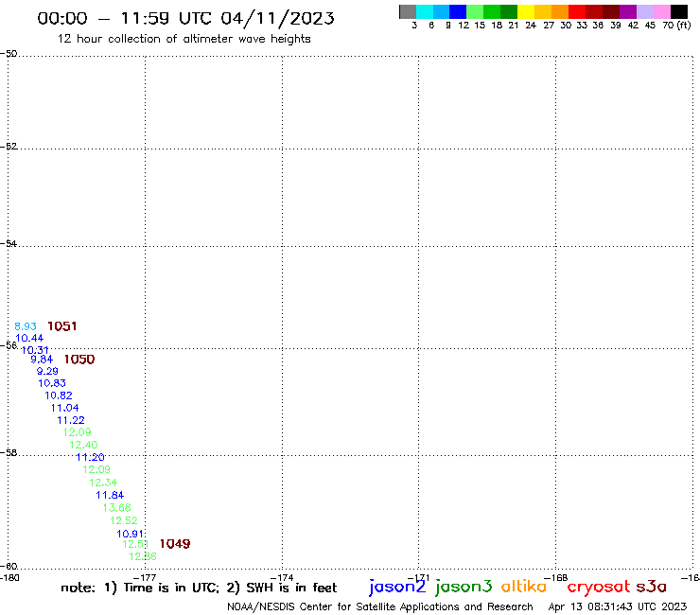Click the NOAA/NESDIS Center credit line
Viewport: 700px width, 615px height.
pos(380,606)
